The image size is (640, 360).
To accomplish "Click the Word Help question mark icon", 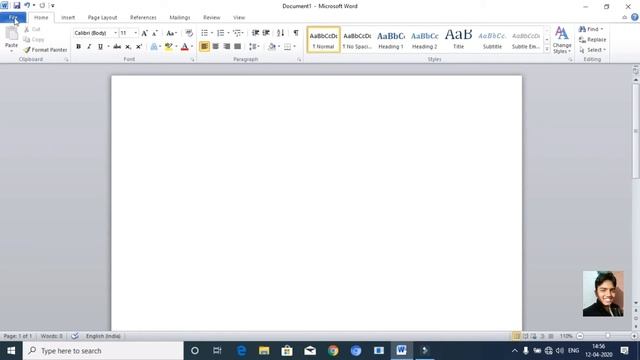I will pyautogui.click(x=634, y=17).
